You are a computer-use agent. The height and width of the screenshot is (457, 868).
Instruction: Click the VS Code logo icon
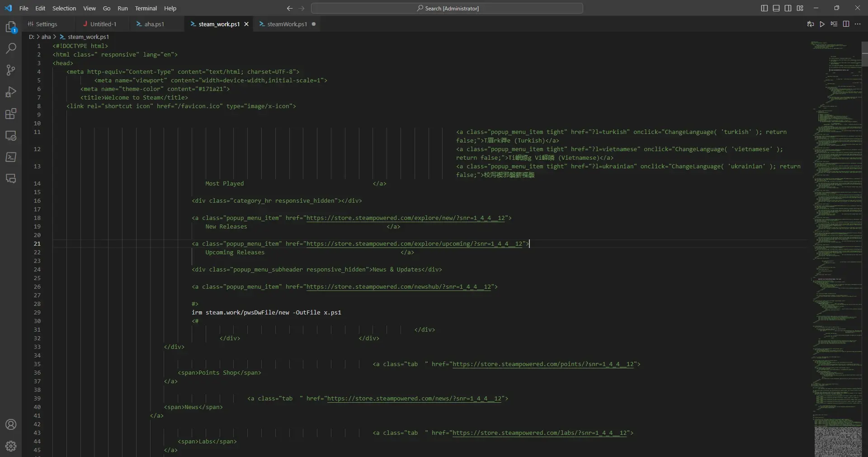[x=8, y=8]
